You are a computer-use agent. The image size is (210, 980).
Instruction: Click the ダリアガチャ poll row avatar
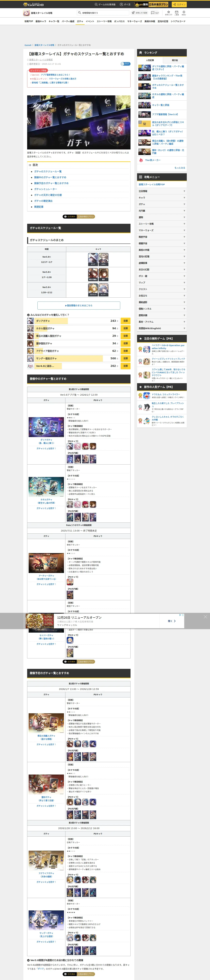(x=30, y=321)
